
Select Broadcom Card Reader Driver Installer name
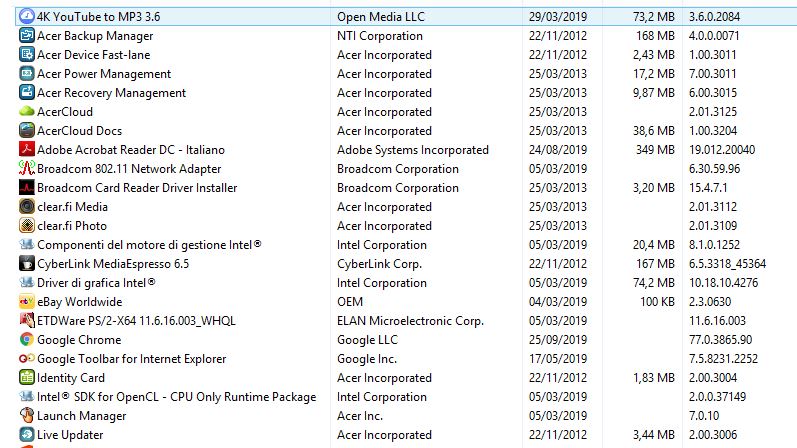[137, 188]
